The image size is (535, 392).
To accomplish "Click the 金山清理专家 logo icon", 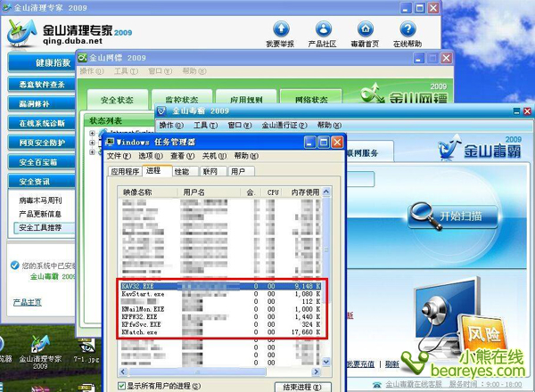I will click(x=21, y=33).
